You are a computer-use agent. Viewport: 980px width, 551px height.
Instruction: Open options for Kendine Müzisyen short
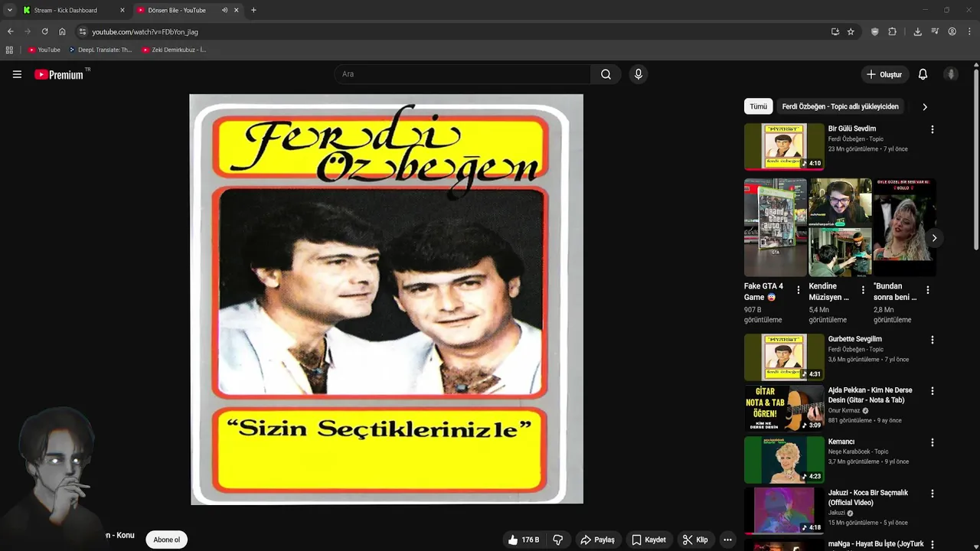click(x=863, y=290)
